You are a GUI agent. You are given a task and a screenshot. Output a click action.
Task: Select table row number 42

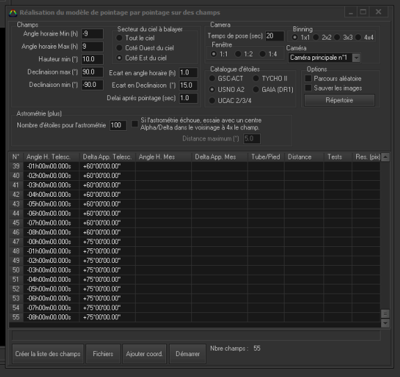pyautogui.click(x=195, y=195)
